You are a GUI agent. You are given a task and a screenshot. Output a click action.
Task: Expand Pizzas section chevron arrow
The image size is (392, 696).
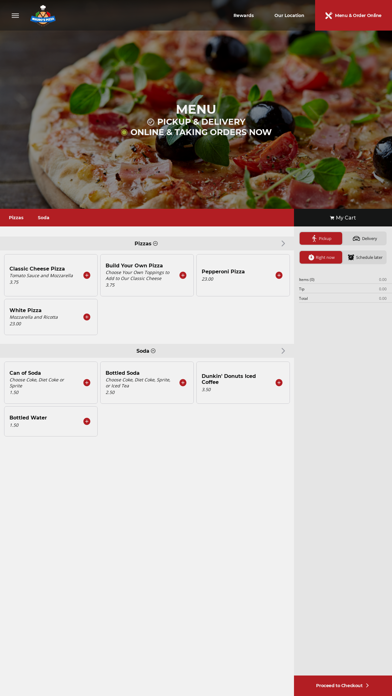coord(283,243)
